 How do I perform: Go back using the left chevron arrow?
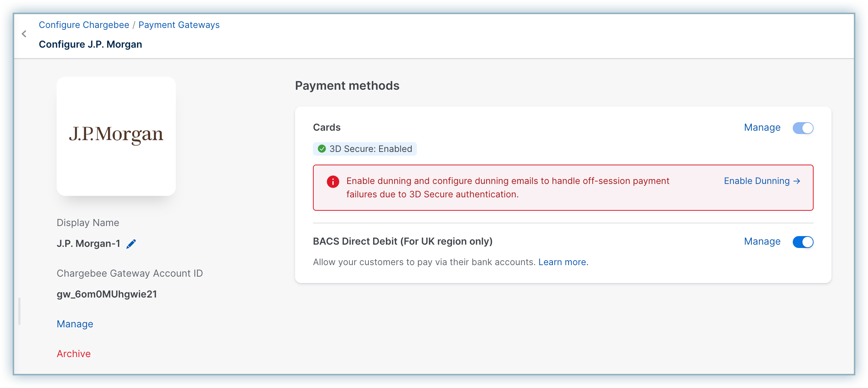point(24,34)
